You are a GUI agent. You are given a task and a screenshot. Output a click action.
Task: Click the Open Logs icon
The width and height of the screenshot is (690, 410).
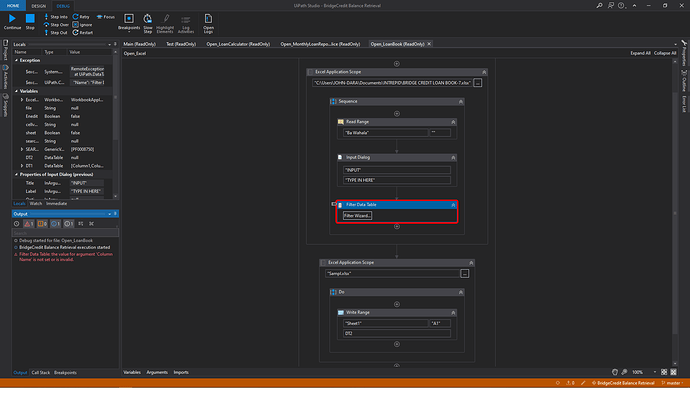[x=207, y=21]
